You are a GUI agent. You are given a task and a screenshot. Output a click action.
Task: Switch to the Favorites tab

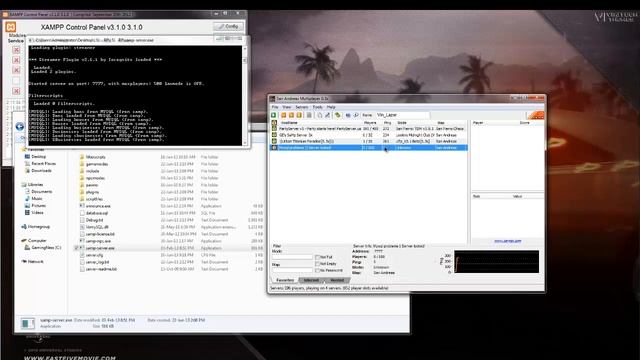tap(285, 280)
